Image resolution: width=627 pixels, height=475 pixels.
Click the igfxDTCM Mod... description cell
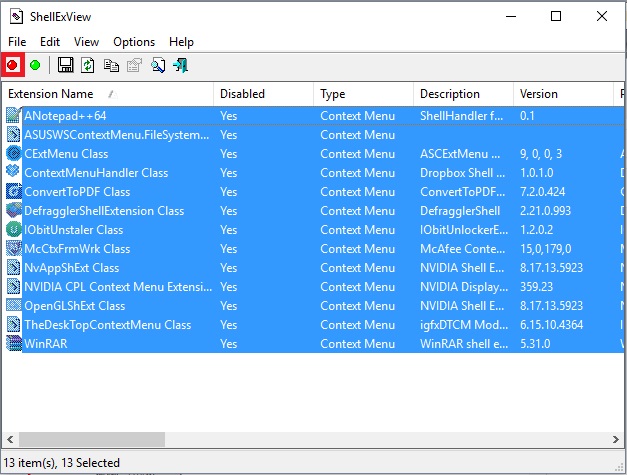pyautogui.click(x=464, y=325)
